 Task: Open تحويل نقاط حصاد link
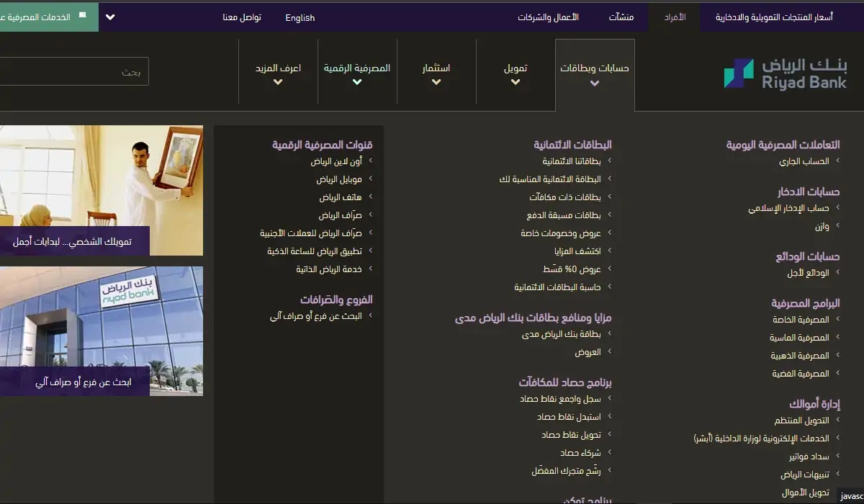[x=571, y=435]
